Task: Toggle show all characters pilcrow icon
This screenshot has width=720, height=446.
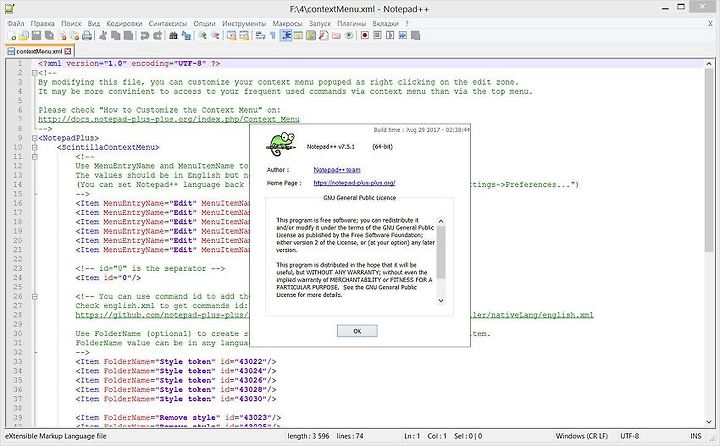Action: click(x=273, y=35)
